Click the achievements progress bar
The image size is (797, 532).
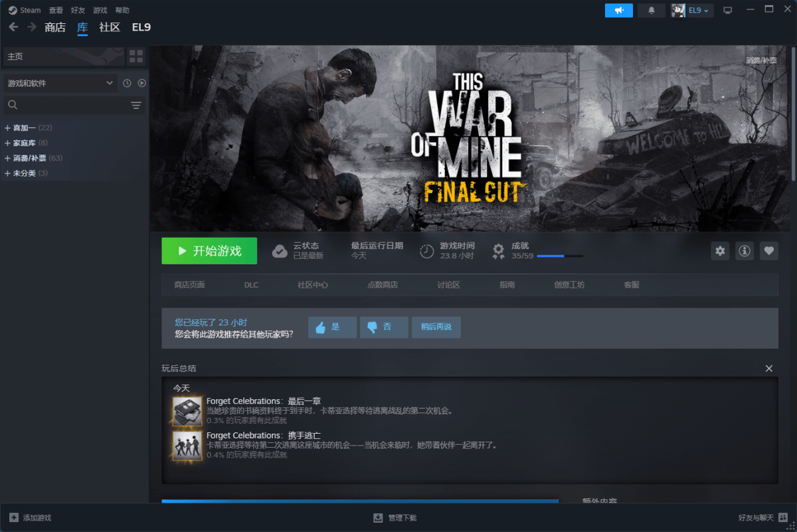pyautogui.click(x=559, y=256)
